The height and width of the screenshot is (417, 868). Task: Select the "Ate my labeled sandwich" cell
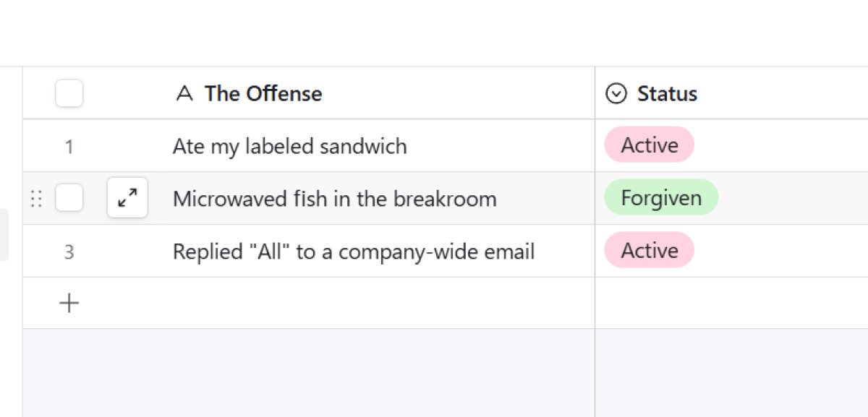[x=289, y=147]
